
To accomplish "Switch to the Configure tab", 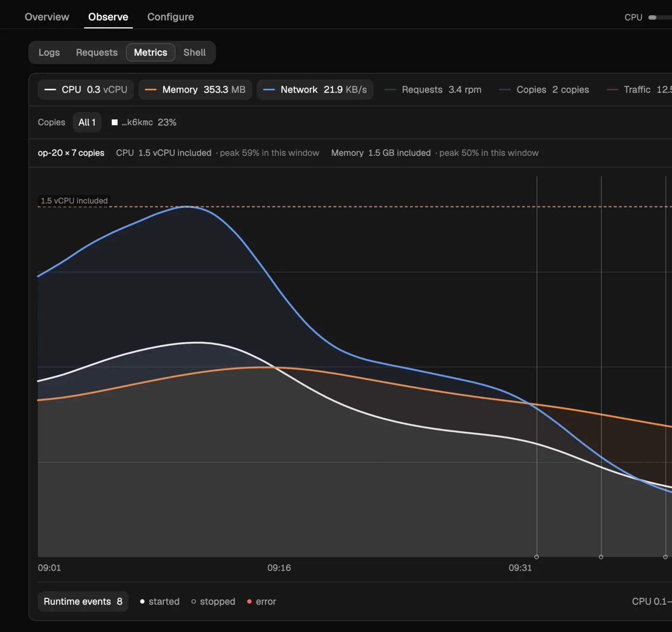I will point(171,17).
